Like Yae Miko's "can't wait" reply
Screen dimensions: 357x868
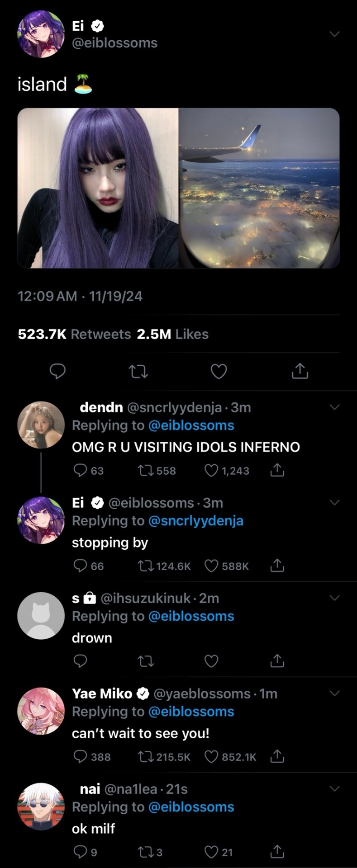click(x=211, y=757)
